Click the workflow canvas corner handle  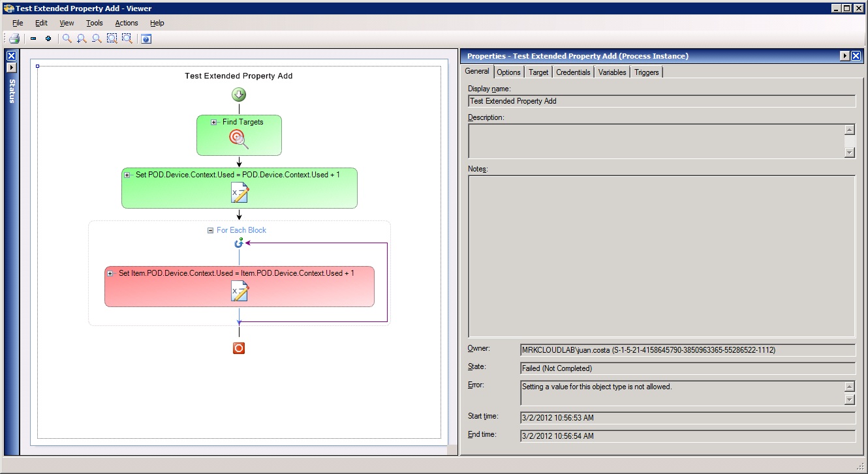point(38,66)
